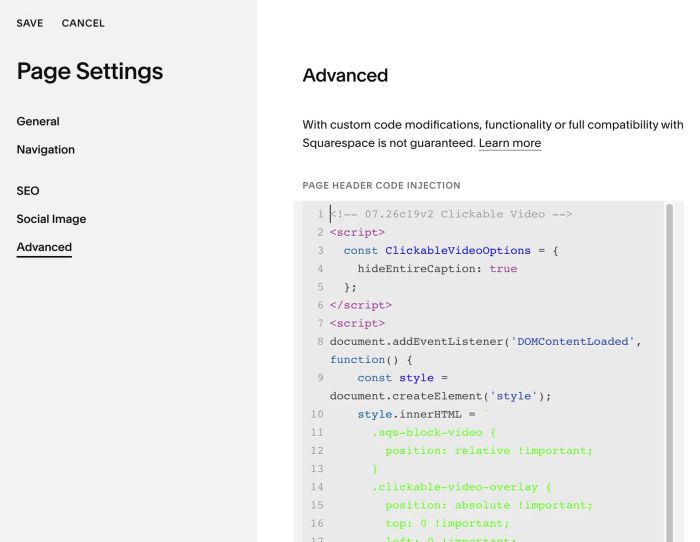Screen dimensions: 700x542
Task: Click the position: relative !important line
Action: point(489,451)
